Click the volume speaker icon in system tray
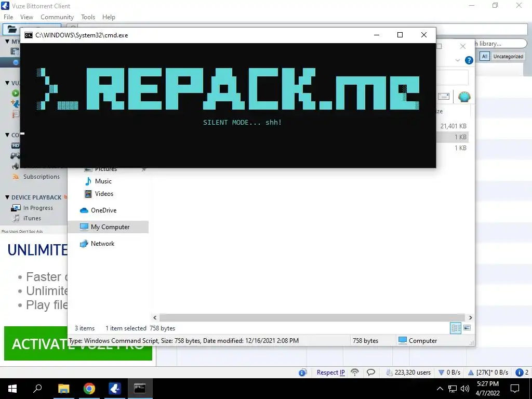This screenshot has height=399, width=532. 465,389
